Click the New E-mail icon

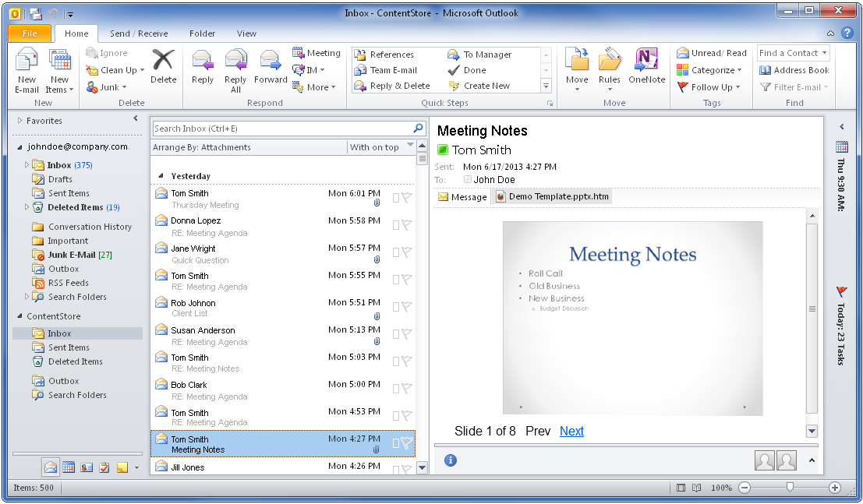[27, 62]
